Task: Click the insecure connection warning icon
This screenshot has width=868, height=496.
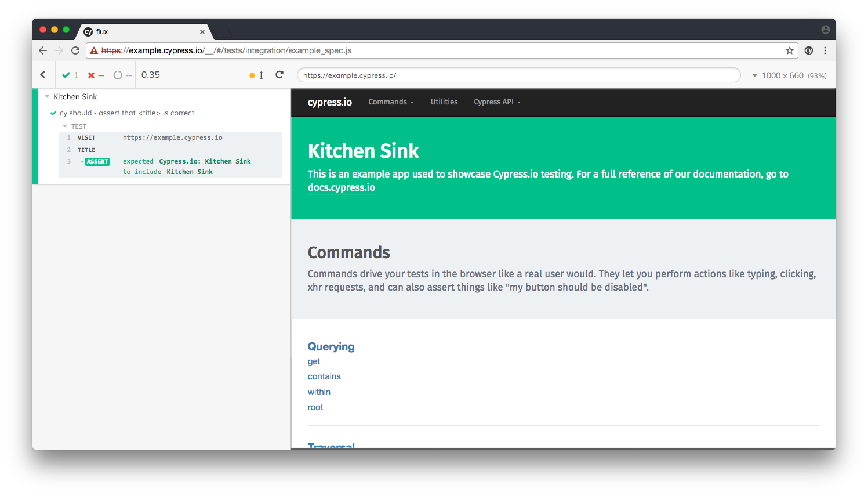Action: click(x=94, y=50)
